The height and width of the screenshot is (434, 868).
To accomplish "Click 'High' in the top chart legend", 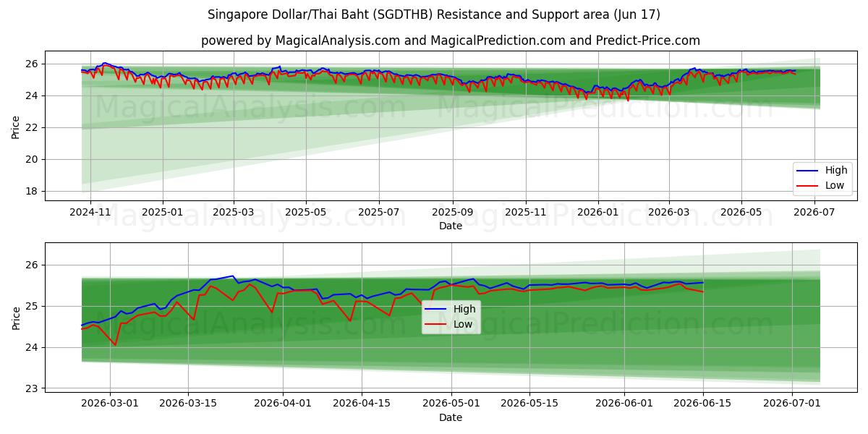I will tap(836, 171).
